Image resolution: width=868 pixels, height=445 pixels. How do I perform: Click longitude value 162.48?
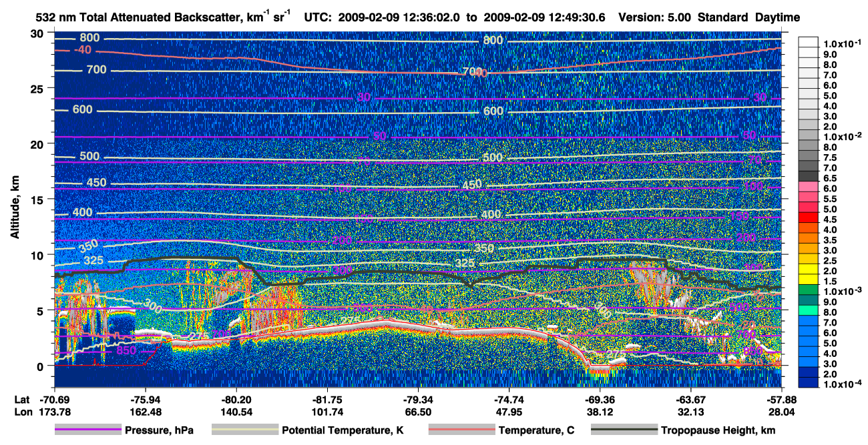tap(146, 412)
